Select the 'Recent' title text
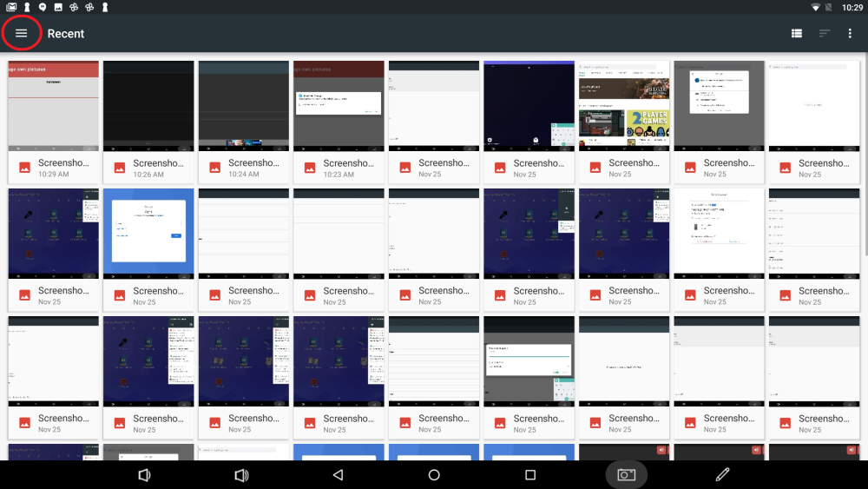The image size is (868, 489). click(x=66, y=33)
